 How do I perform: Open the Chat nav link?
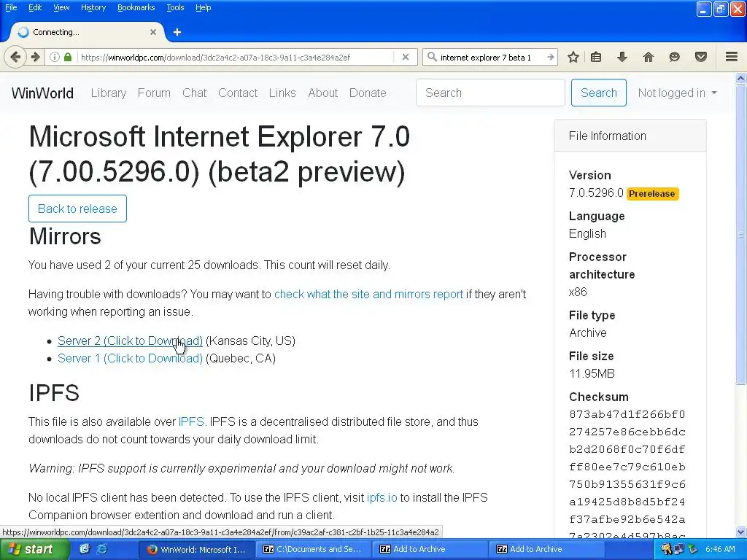(x=194, y=93)
